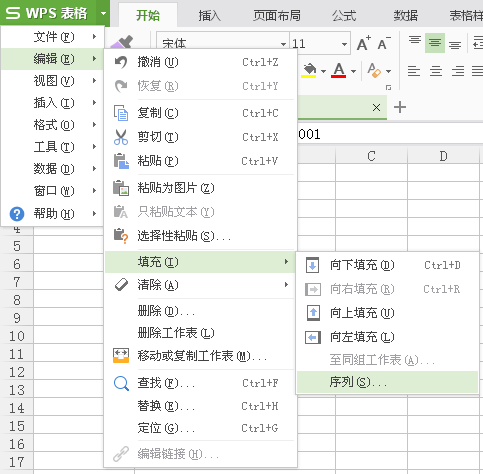Open the Window (窗口) menu

click(52, 191)
